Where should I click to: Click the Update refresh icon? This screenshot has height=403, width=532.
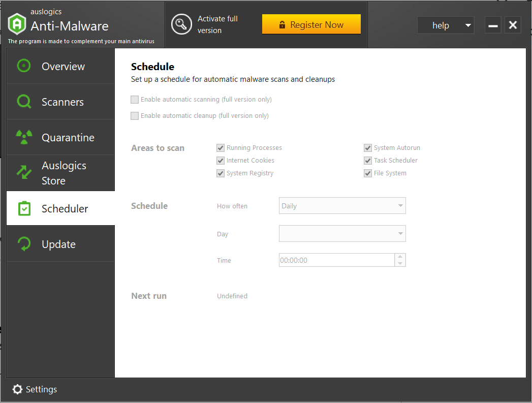[x=24, y=244]
